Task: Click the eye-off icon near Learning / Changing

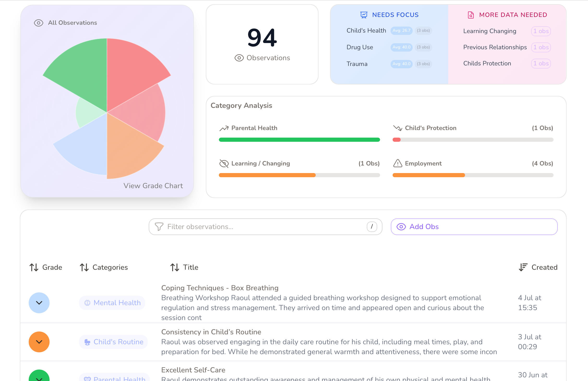Action: (224, 164)
